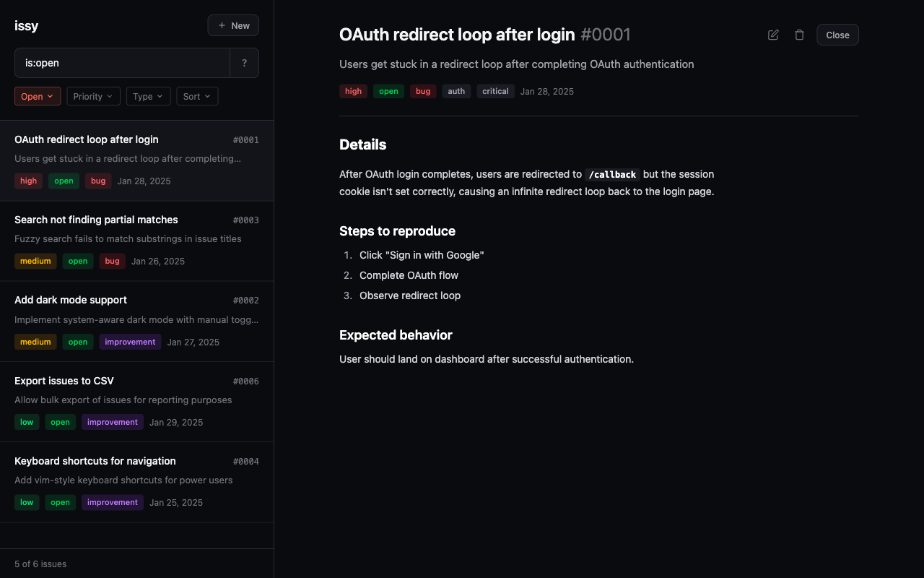
Task: Open the edit icon for the OAuth issue
Action: click(x=772, y=35)
